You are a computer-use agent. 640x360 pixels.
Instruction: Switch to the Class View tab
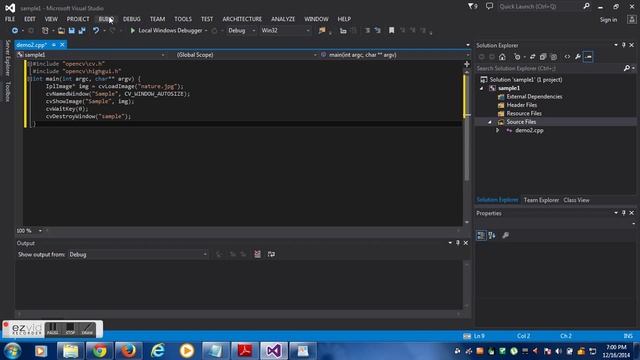[576, 200]
